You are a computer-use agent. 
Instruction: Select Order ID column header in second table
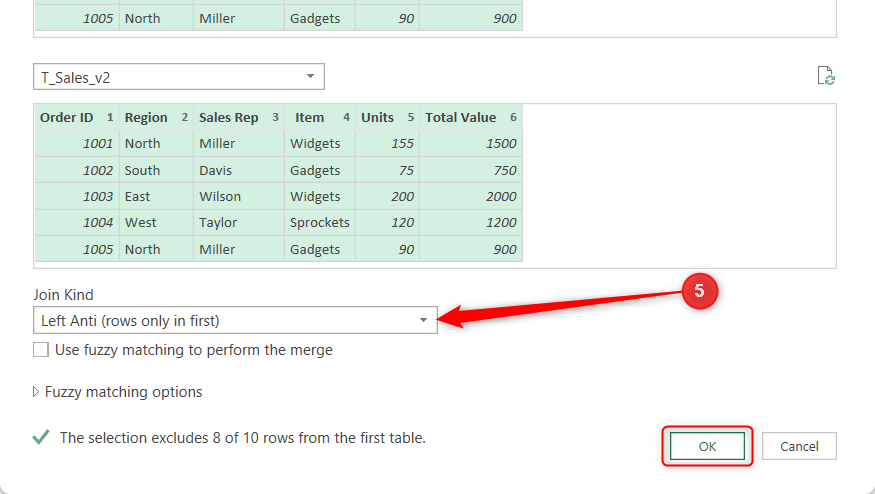coord(77,117)
